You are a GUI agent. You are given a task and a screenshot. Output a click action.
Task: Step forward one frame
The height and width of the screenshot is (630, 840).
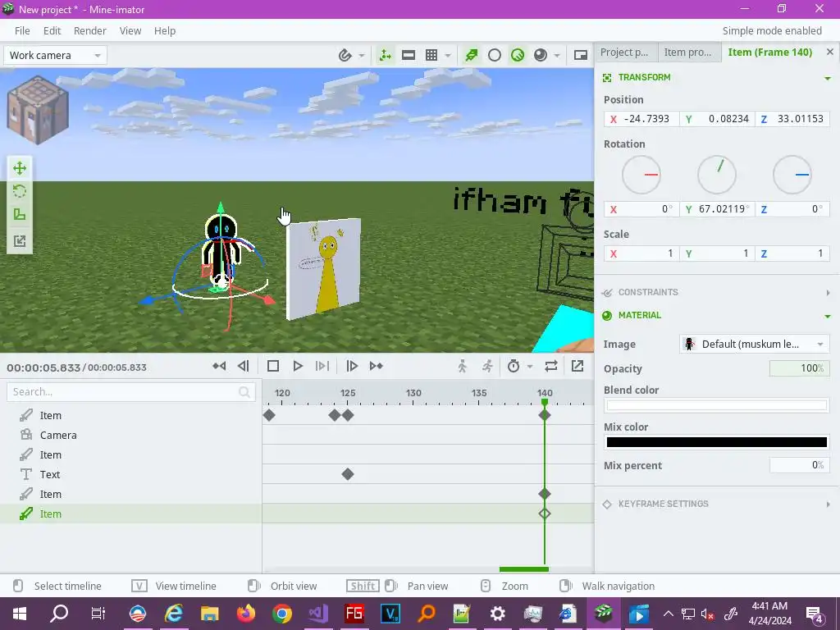pyautogui.click(x=351, y=366)
